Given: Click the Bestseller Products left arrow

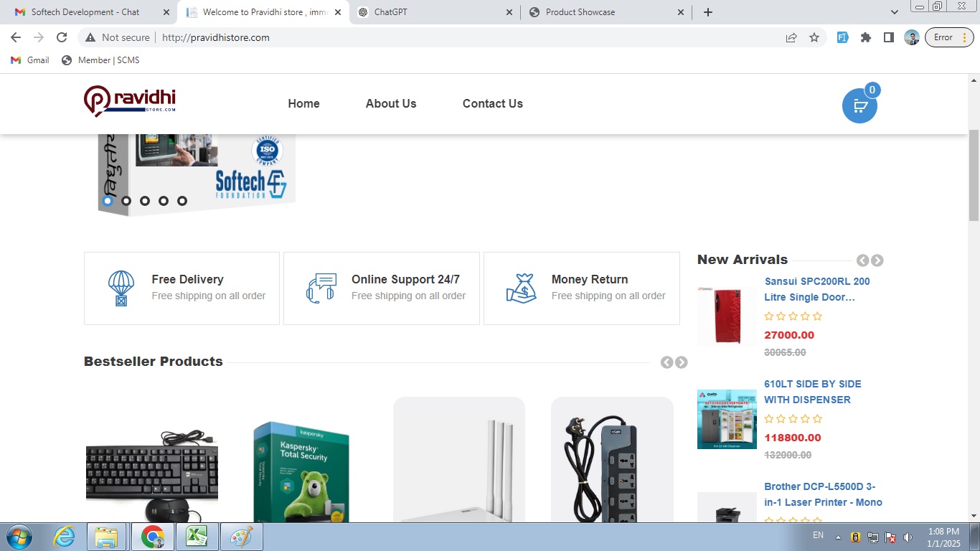Looking at the screenshot, I should [x=666, y=362].
